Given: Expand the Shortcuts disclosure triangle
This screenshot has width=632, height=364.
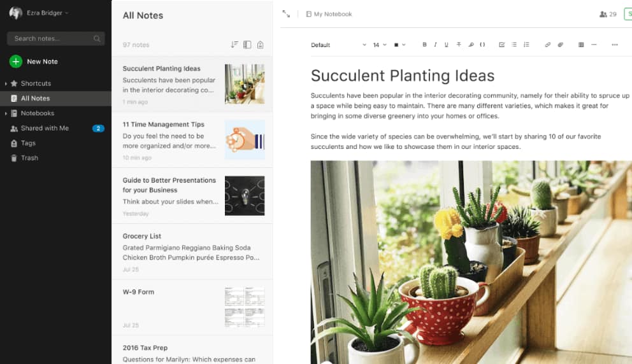Looking at the screenshot, I should click(6, 84).
